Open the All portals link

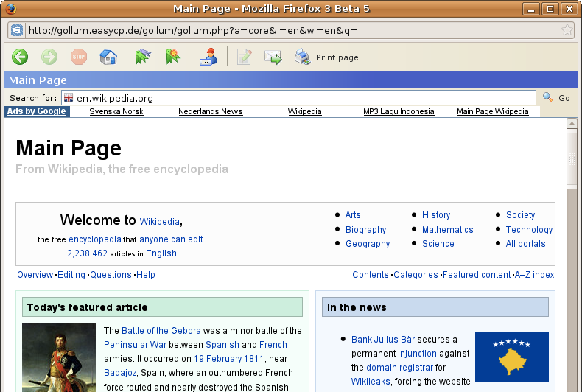(x=525, y=244)
